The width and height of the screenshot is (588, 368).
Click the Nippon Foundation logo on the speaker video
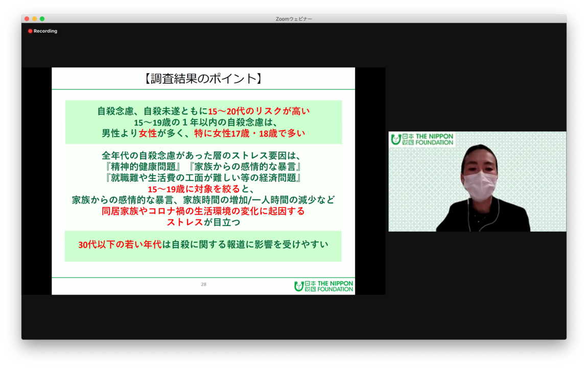coord(422,140)
